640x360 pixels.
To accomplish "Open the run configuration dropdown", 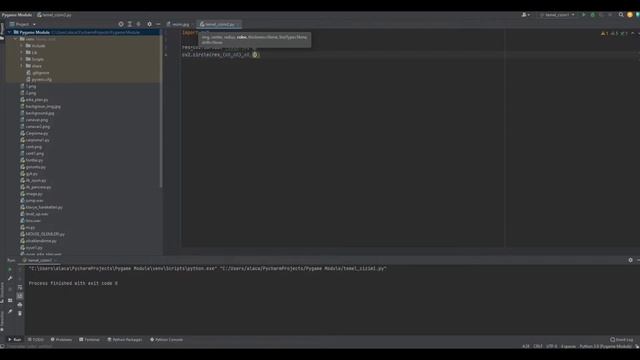I will 557,15.
